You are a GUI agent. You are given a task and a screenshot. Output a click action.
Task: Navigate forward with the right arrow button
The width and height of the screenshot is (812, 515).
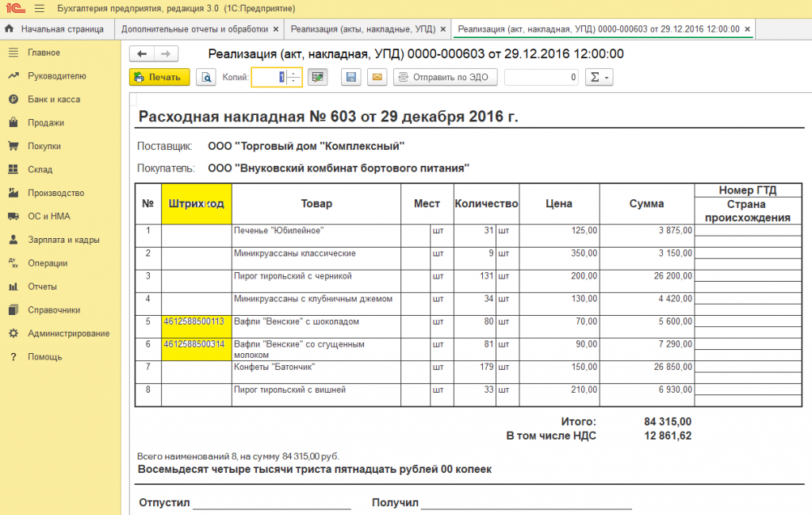[x=166, y=54]
